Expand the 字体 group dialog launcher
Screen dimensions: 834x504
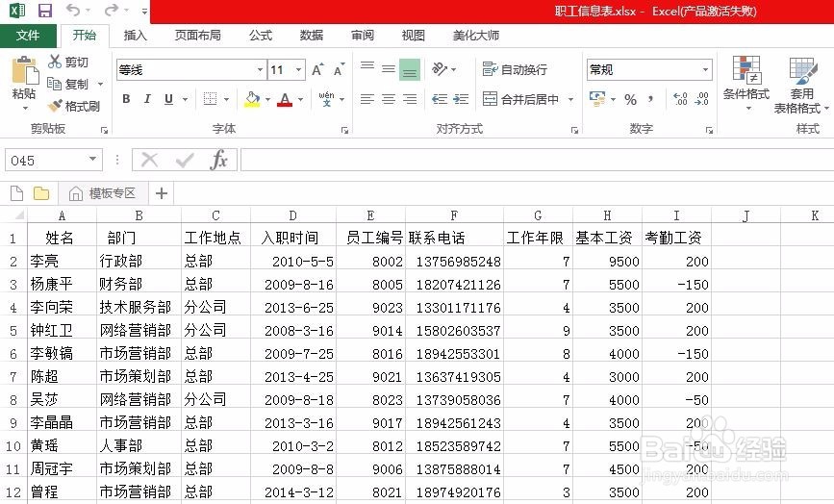[x=344, y=130]
